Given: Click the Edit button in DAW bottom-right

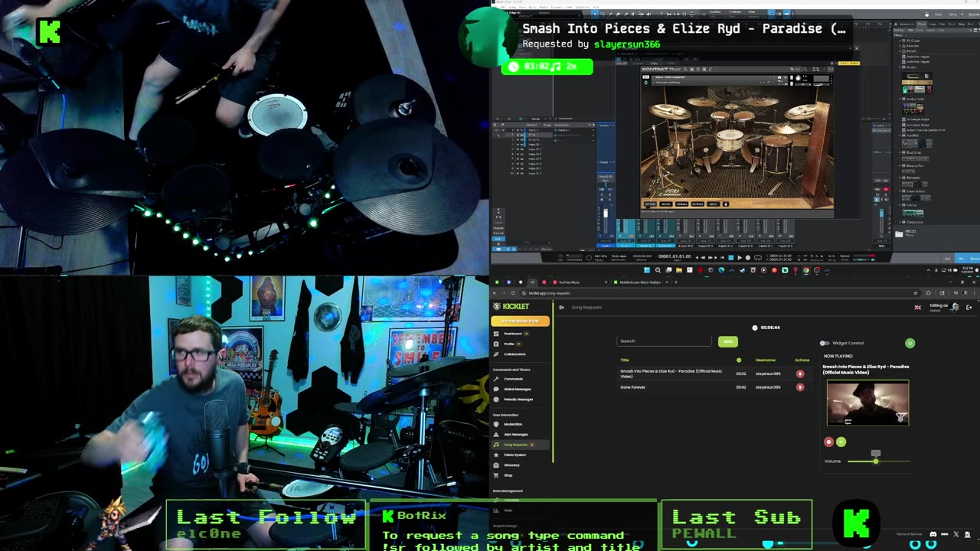Looking at the screenshot, I should click(949, 259).
